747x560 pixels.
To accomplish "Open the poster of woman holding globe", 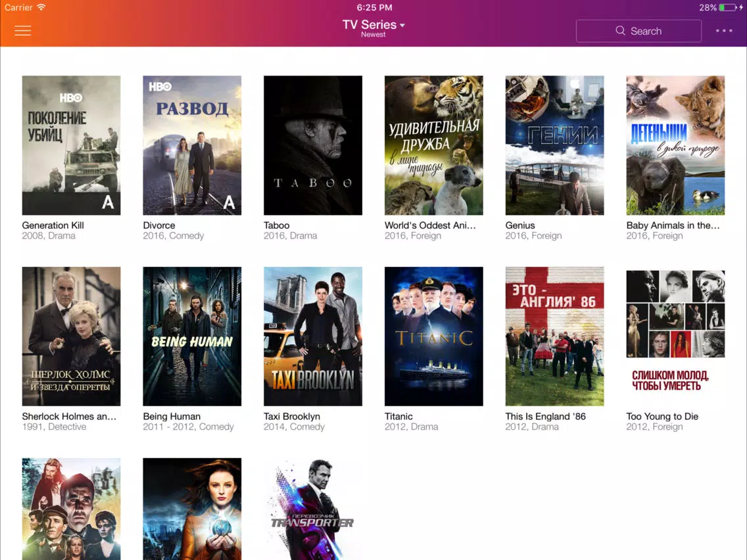I will (x=192, y=509).
